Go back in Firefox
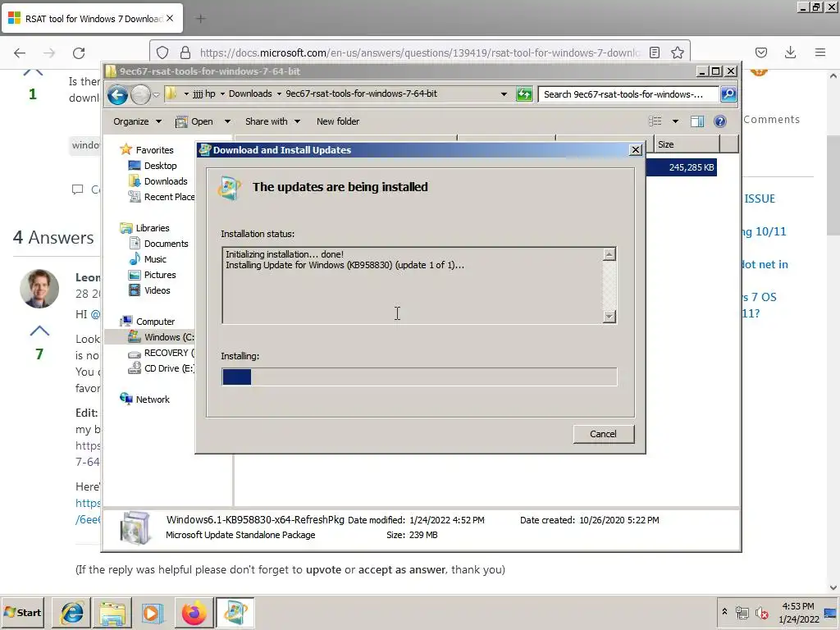 click(20, 52)
